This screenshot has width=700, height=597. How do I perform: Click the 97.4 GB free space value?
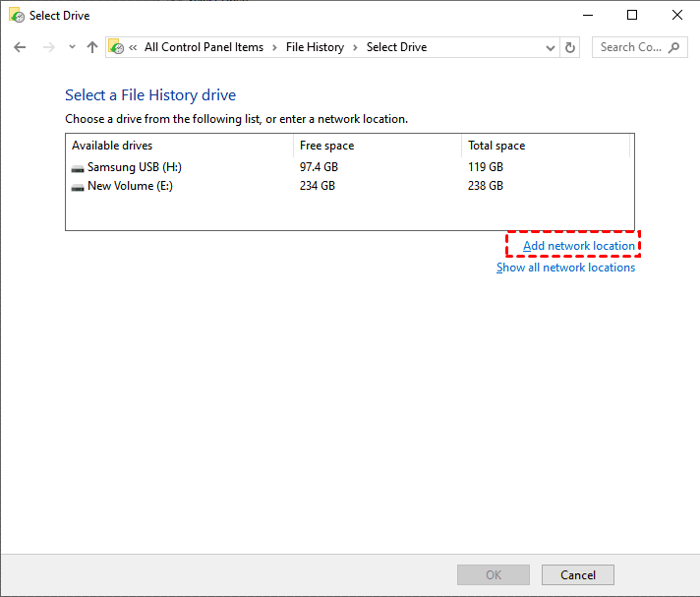point(319,167)
